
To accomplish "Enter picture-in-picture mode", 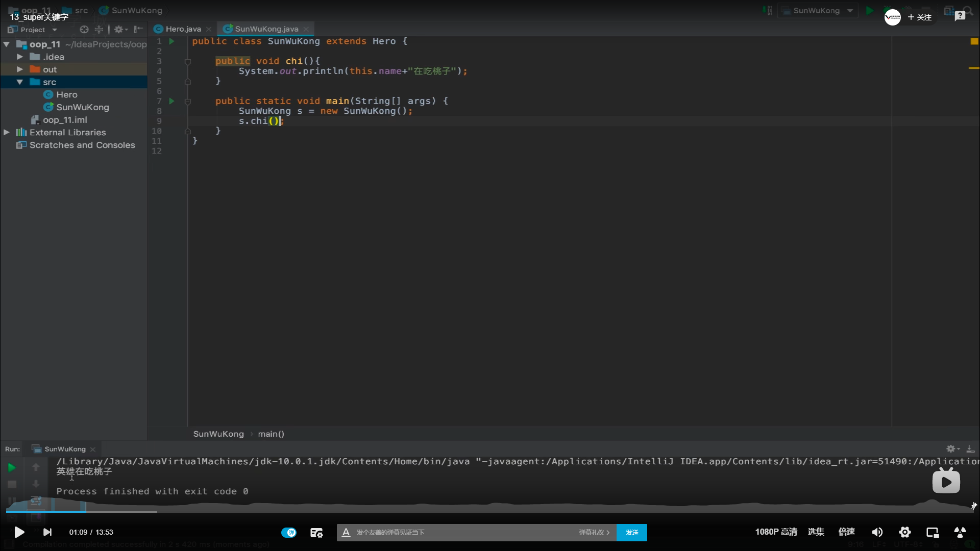I will (x=933, y=532).
